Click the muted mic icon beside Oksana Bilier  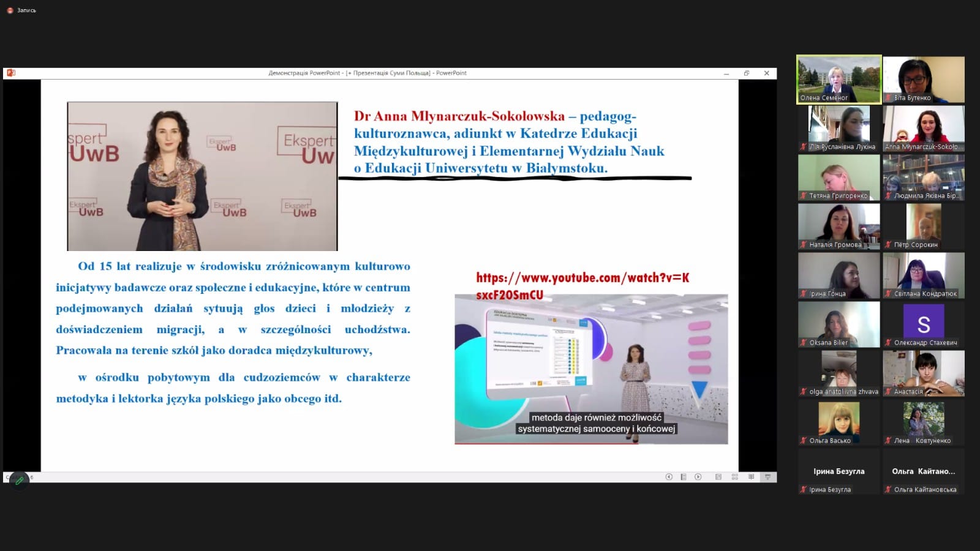[804, 343]
